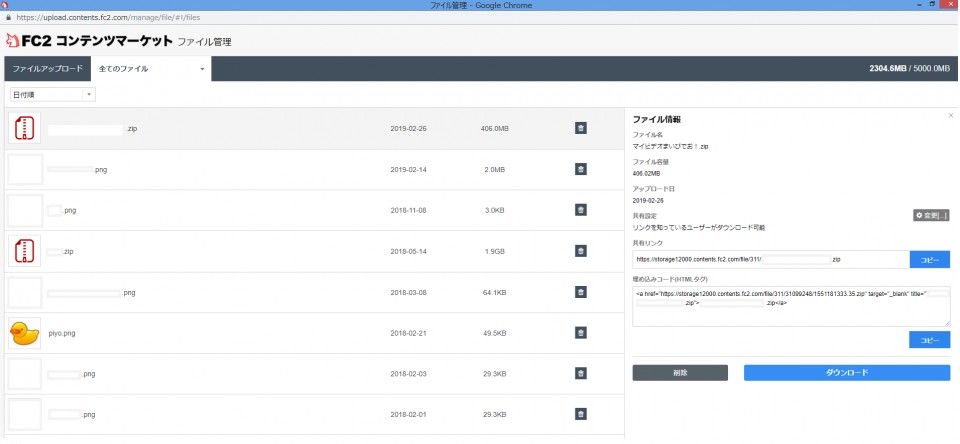Screen dimensions: 960x444
Task: Click trash icon for 2018-02-03 png row
Action: click(580, 373)
